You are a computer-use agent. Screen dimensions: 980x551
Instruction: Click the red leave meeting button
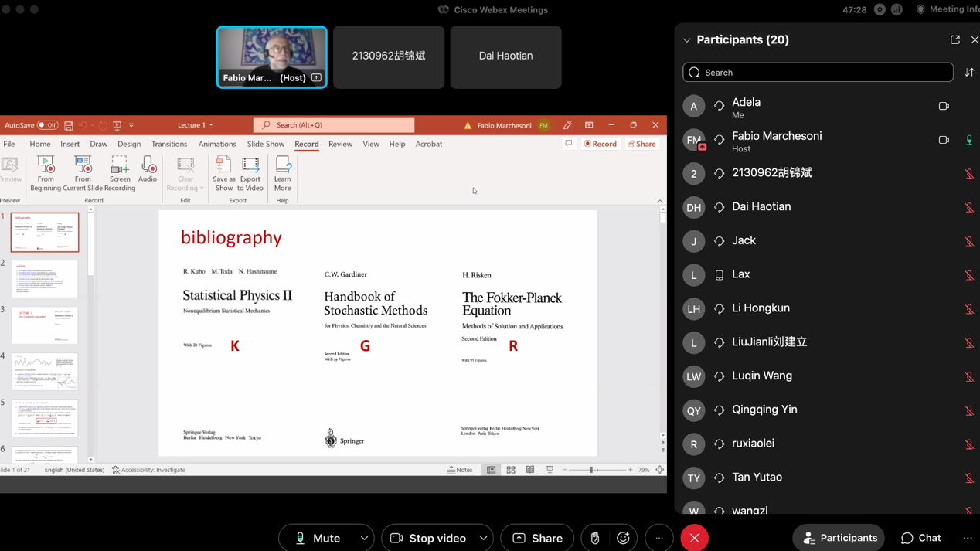click(694, 538)
